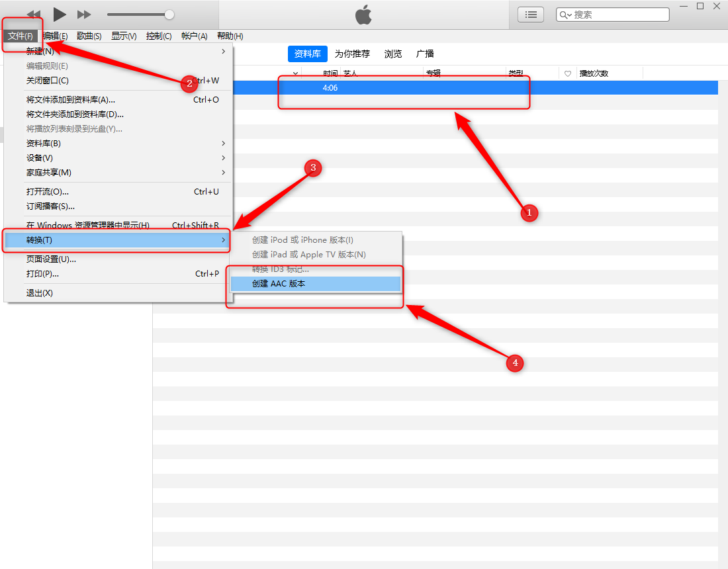This screenshot has width=728, height=569.
Task: Click the 时间 column header
Action: point(330,73)
